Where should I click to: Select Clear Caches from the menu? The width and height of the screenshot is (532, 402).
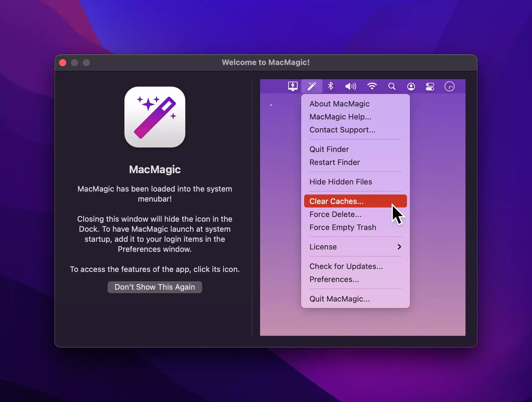click(x=336, y=201)
